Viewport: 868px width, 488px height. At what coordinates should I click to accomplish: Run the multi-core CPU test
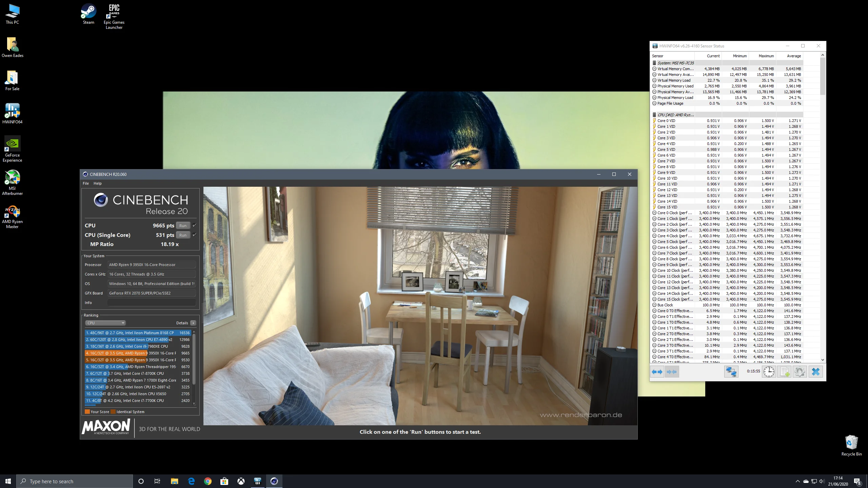click(183, 226)
